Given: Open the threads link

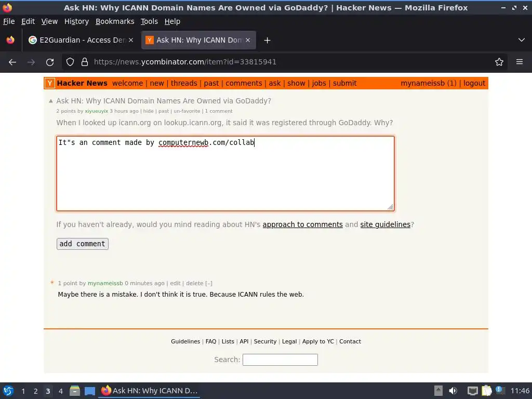Looking at the screenshot, I should click(184, 83).
